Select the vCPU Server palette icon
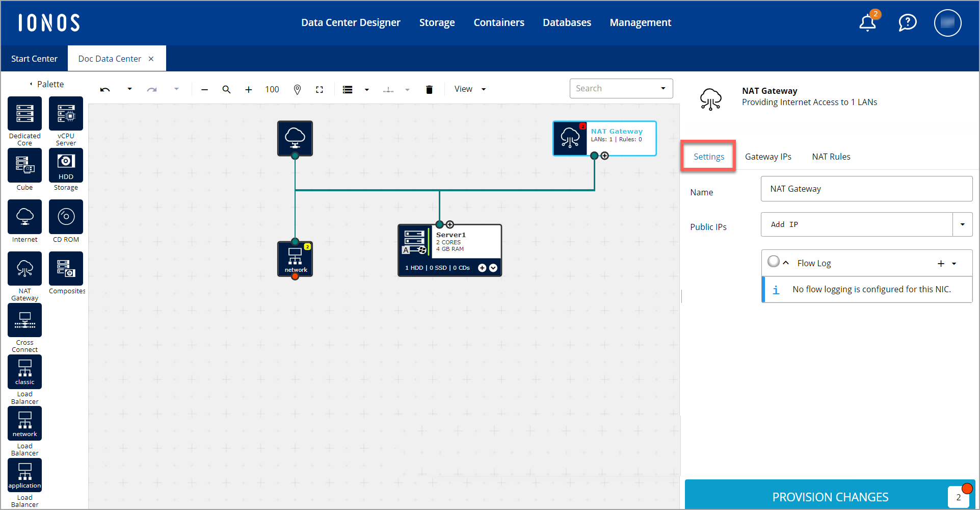 (x=66, y=114)
